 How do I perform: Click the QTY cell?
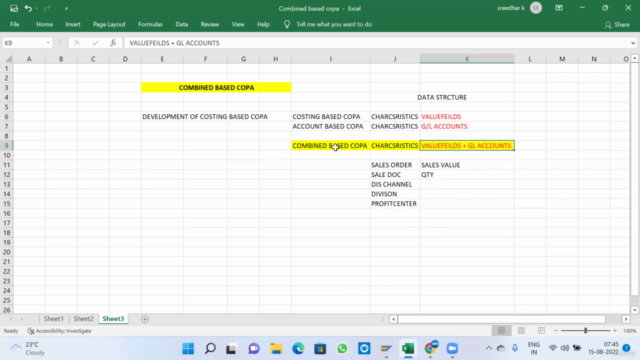coord(467,175)
